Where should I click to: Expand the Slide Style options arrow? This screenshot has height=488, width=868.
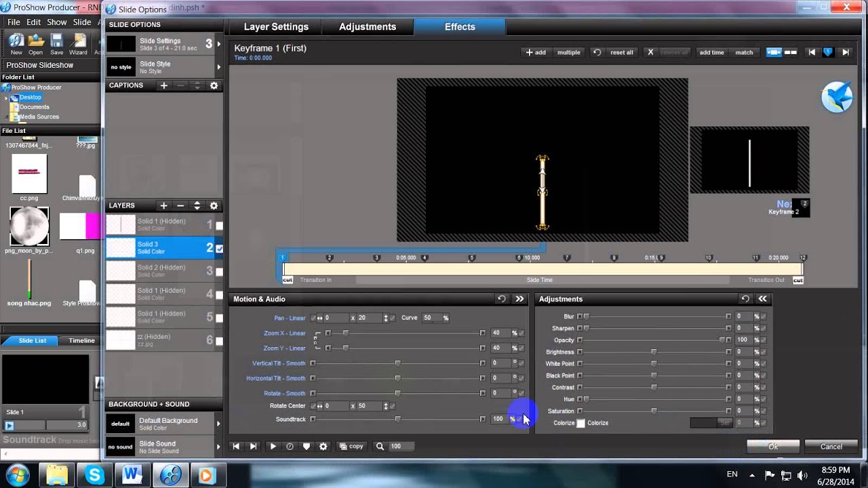(218, 67)
